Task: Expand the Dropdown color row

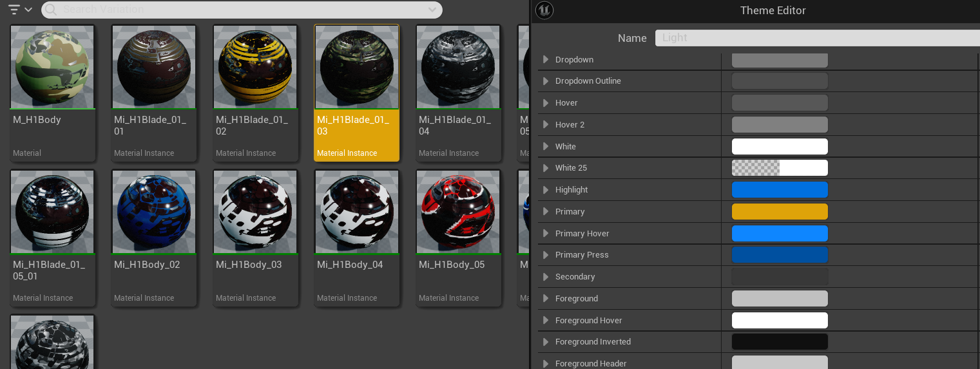Action: [x=546, y=59]
